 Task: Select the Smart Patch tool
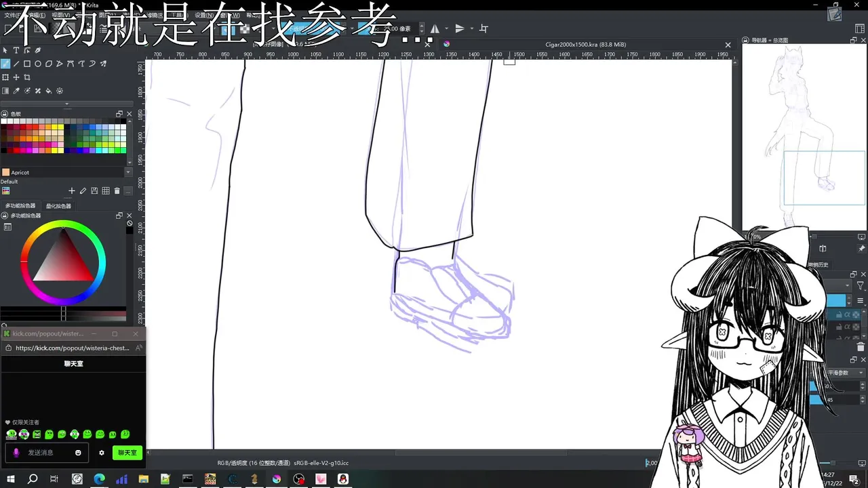point(38,91)
